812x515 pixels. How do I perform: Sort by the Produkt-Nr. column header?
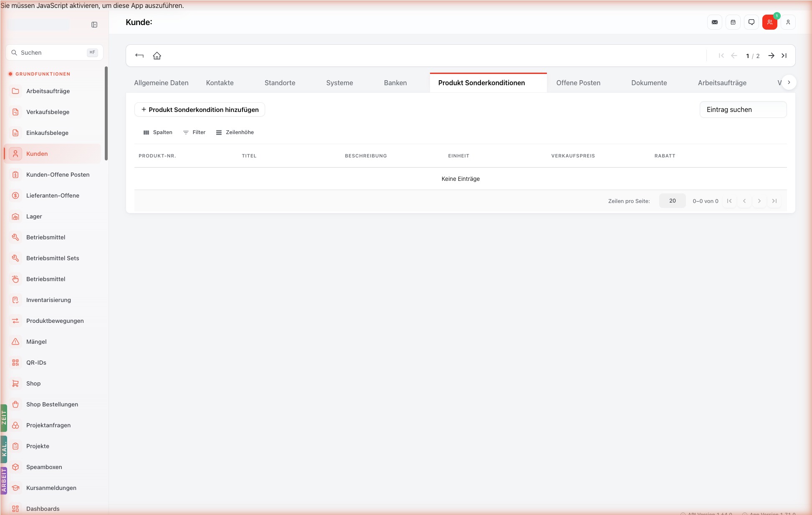(157, 156)
